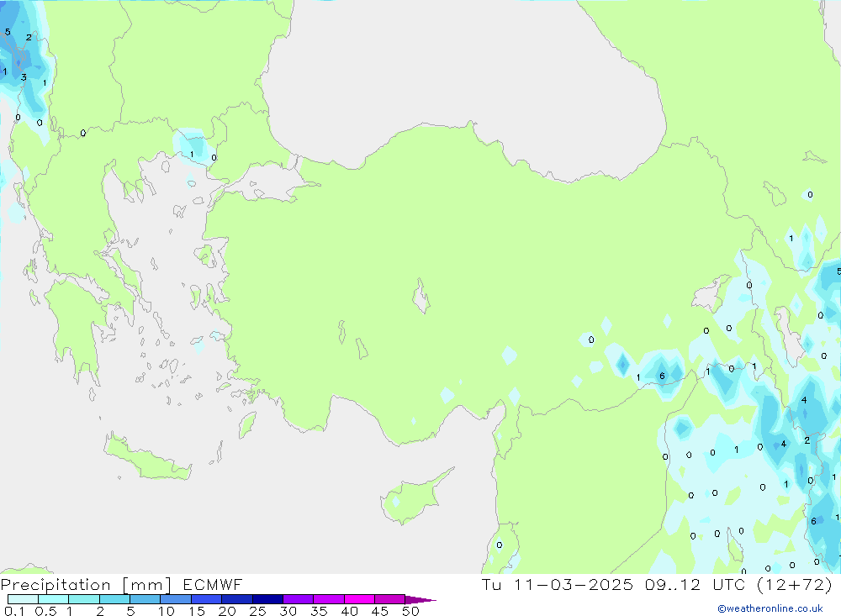Screen dimensions: 841x616
Task: Pick the 40–45 mm magenta legend swatch
Action: coord(359,599)
